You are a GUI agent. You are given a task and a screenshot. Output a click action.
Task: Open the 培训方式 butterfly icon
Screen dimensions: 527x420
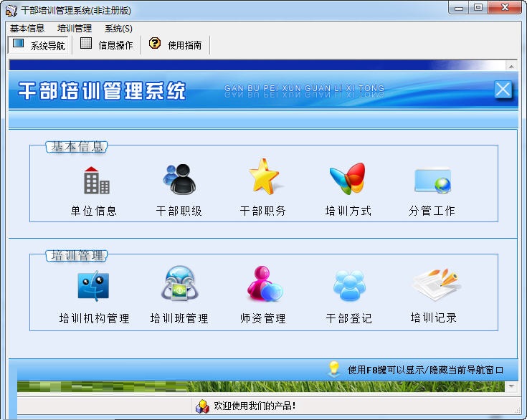tap(348, 178)
